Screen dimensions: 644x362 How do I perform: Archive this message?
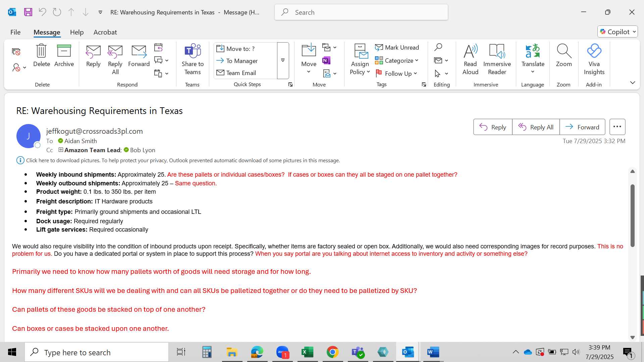pyautogui.click(x=64, y=56)
